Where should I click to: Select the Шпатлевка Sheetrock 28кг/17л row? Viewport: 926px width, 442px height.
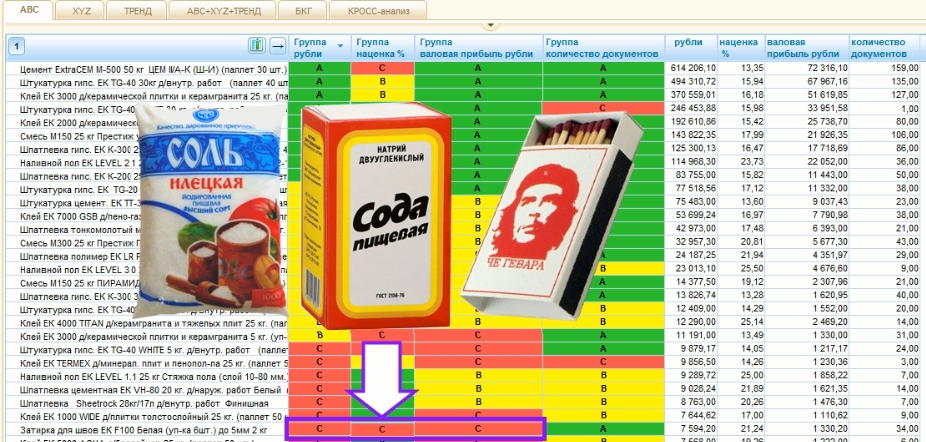tap(462, 403)
